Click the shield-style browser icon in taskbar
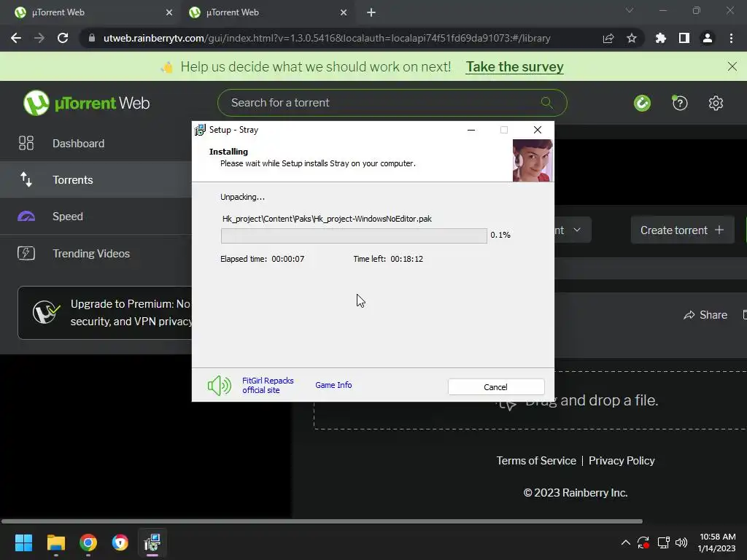Screen dimensions: 747x560 click(120, 542)
